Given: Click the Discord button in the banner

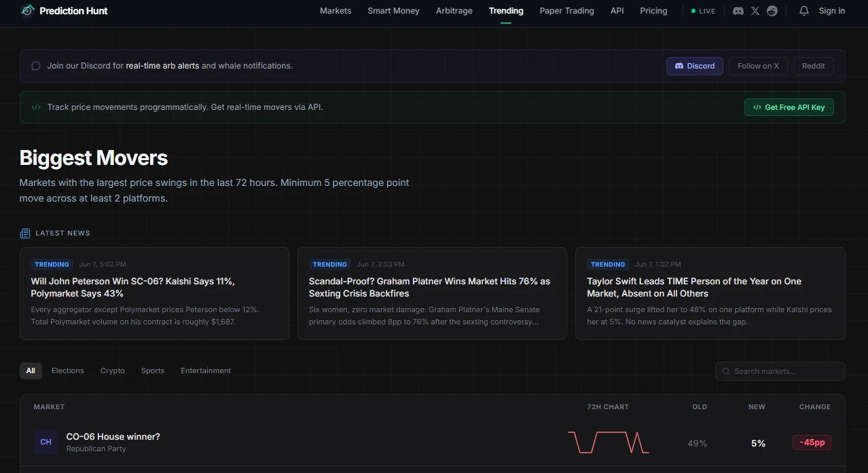Looking at the screenshot, I should tap(695, 66).
